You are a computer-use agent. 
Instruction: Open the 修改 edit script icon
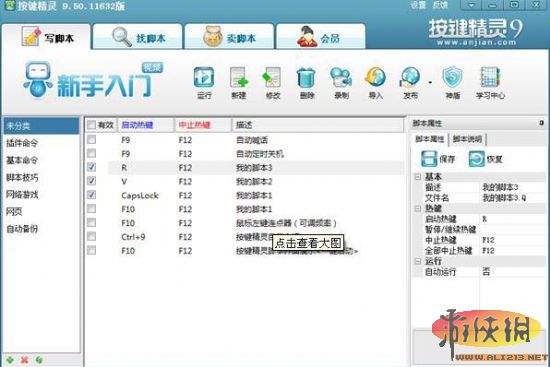coord(273,78)
